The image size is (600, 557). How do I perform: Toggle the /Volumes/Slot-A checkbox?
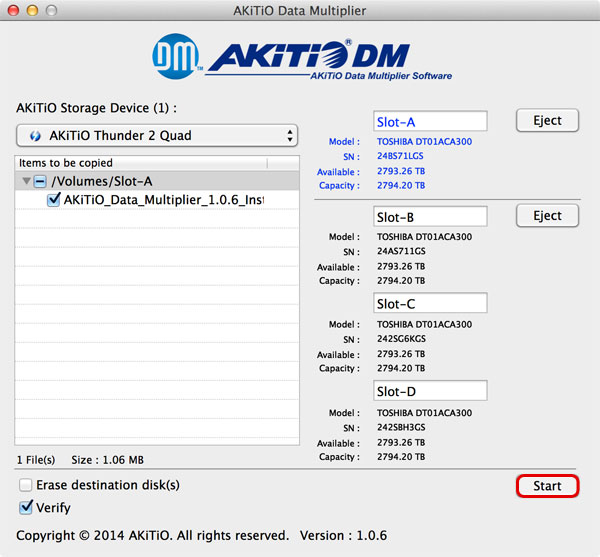click(39, 181)
